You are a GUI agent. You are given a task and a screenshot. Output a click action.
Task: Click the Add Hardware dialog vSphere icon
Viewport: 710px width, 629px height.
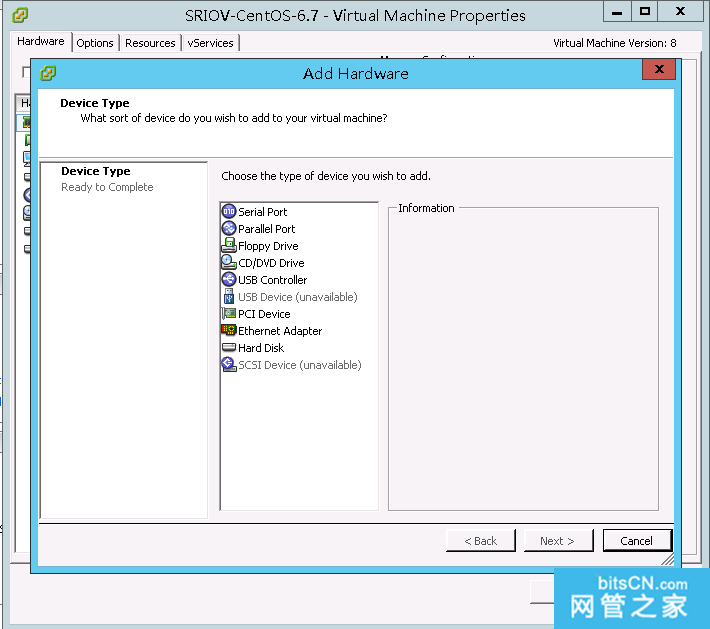pyautogui.click(x=48, y=73)
